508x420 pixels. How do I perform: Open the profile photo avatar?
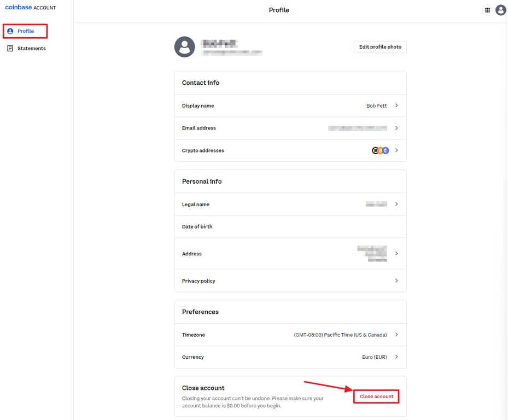[x=184, y=47]
